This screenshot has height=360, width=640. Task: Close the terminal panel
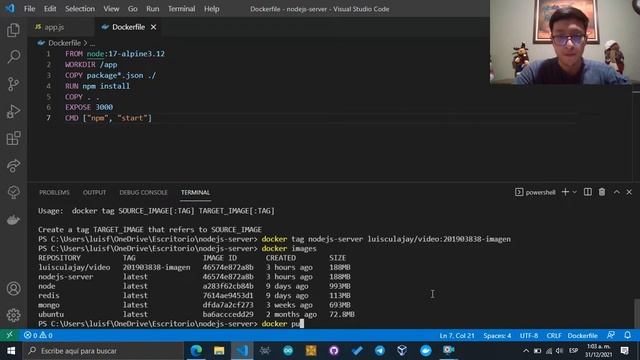click(x=629, y=192)
